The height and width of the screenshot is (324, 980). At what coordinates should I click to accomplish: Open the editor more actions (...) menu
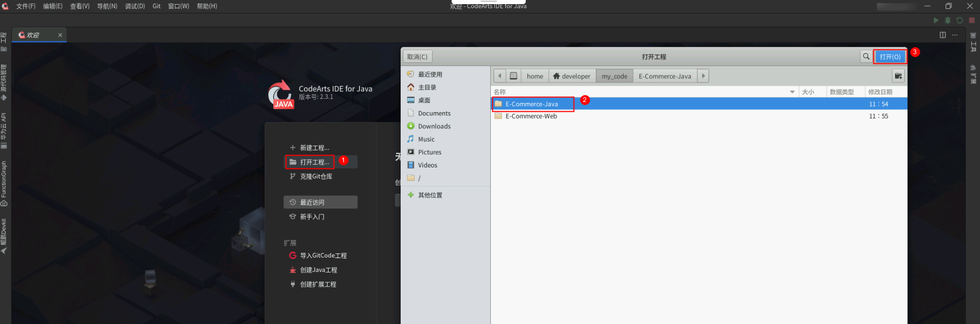pyautogui.click(x=955, y=35)
